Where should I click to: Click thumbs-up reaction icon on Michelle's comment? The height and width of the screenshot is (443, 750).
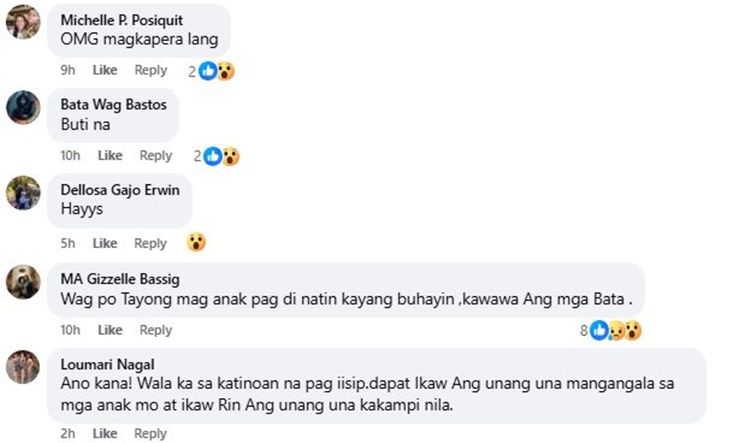(208, 71)
